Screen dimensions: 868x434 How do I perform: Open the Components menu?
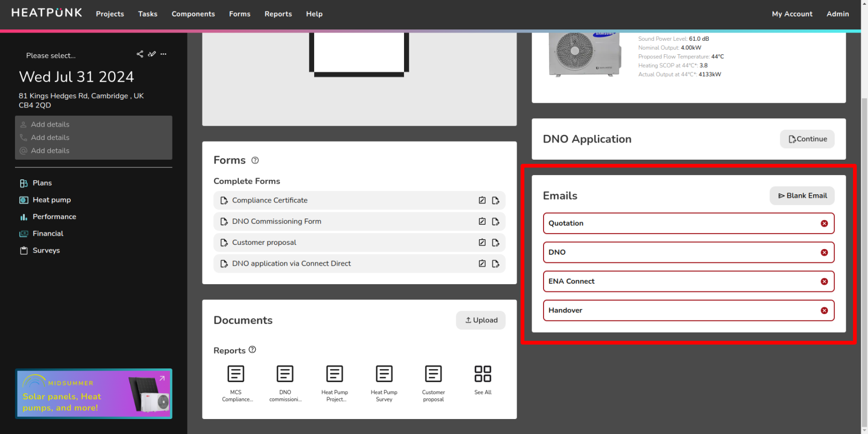click(x=193, y=14)
